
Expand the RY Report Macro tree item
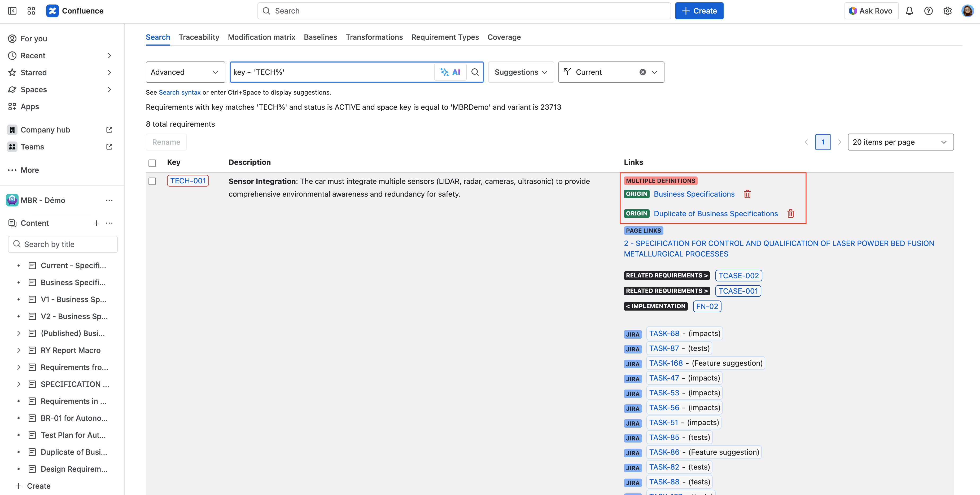[x=19, y=350]
